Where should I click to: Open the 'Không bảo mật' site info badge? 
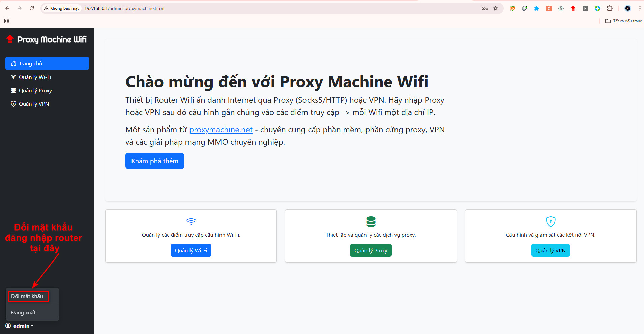(61, 8)
